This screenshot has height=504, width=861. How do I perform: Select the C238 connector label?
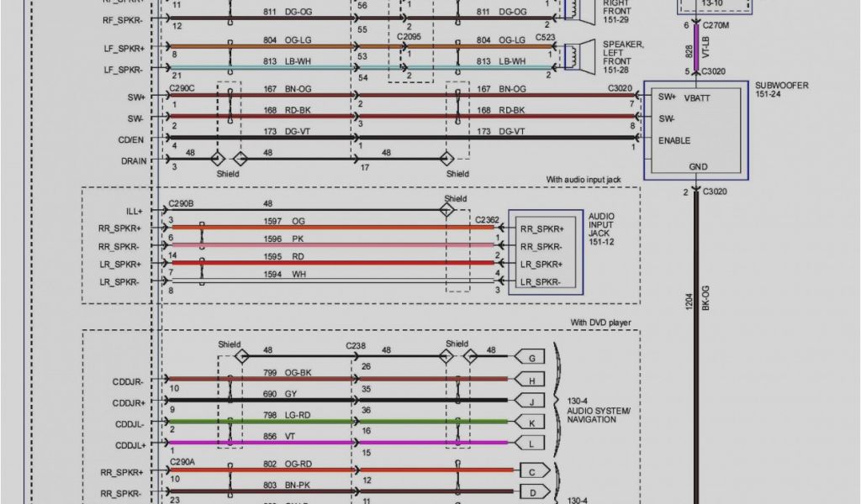(x=357, y=345)
